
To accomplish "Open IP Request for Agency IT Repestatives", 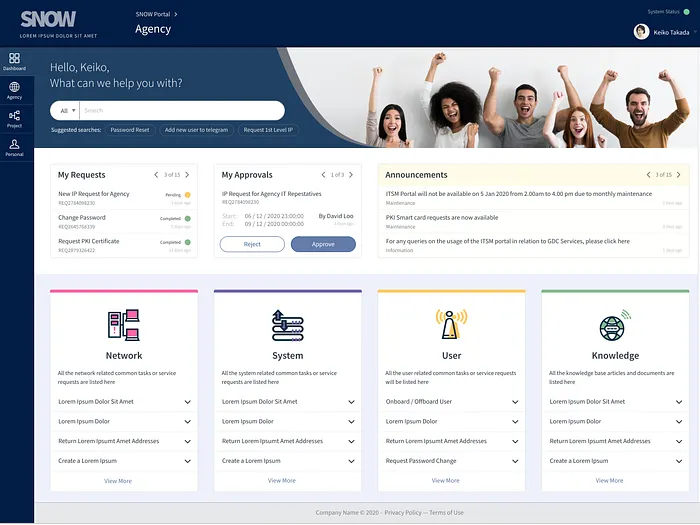I will 271,194.
